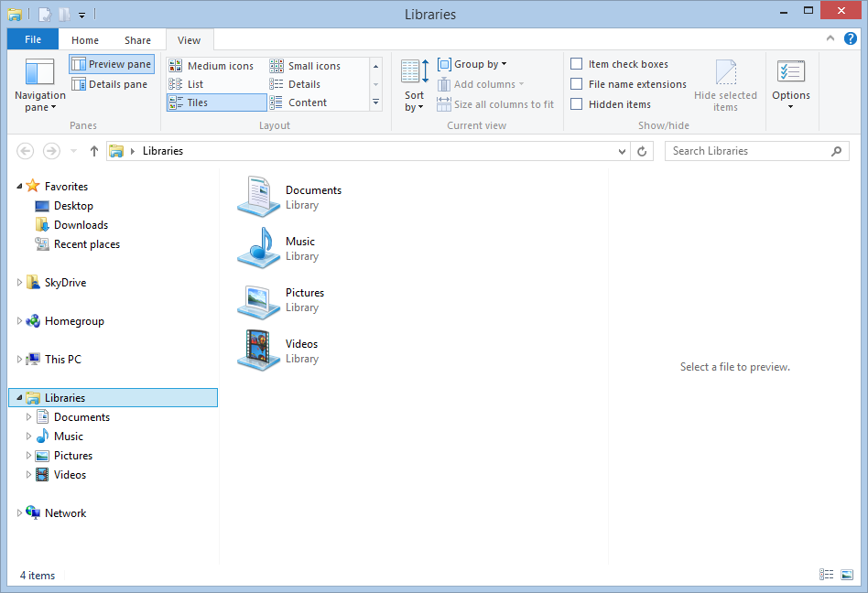Enable Item check boxes
The height and width of the screenshot is (593, 868).
(577, 64)
